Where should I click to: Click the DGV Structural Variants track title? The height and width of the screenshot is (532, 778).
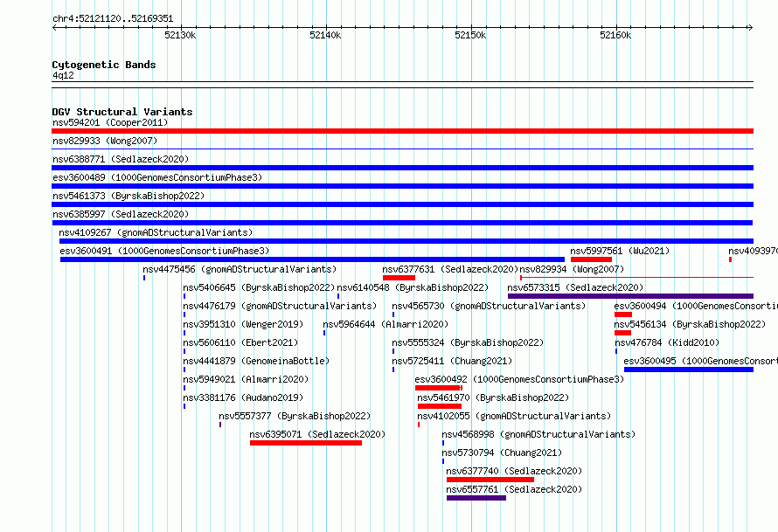(x=122, y=112)
